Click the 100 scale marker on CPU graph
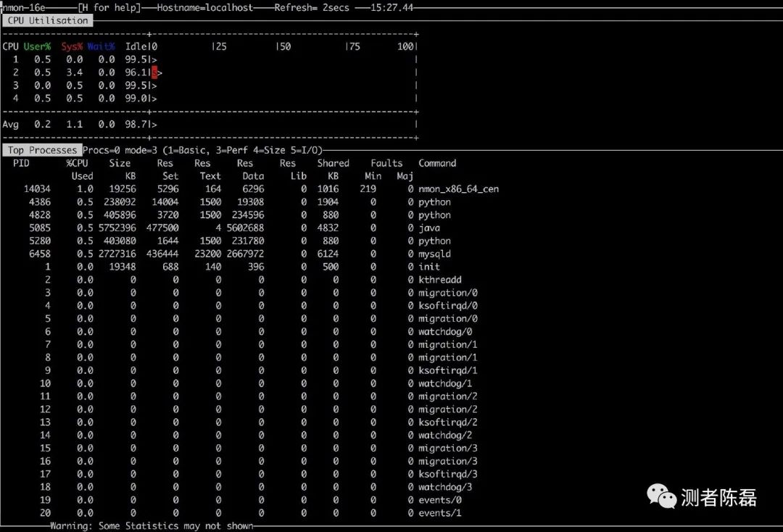 tap(405, 46)
